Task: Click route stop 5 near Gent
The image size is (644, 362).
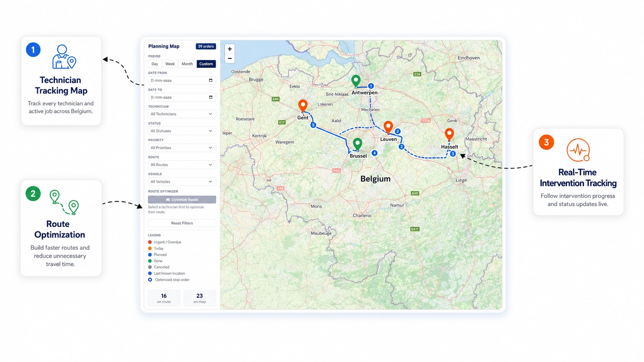Action: point(313,125)
